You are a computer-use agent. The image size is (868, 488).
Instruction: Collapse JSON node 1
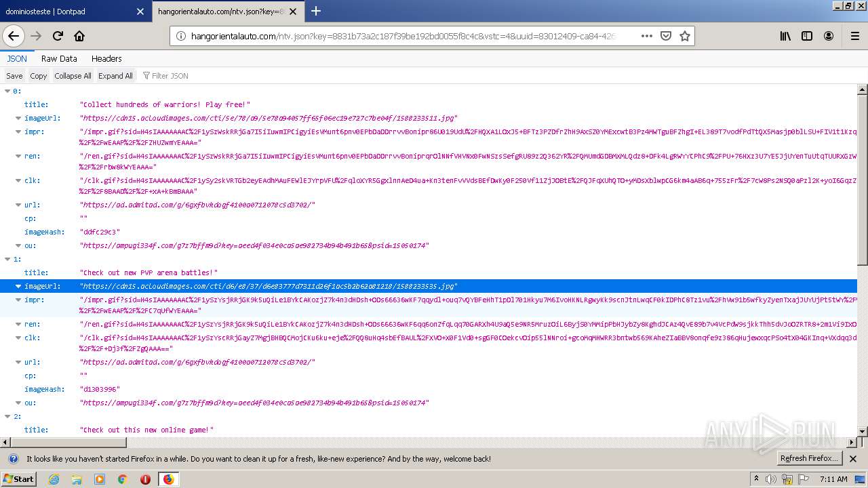(x=8, y=259)
